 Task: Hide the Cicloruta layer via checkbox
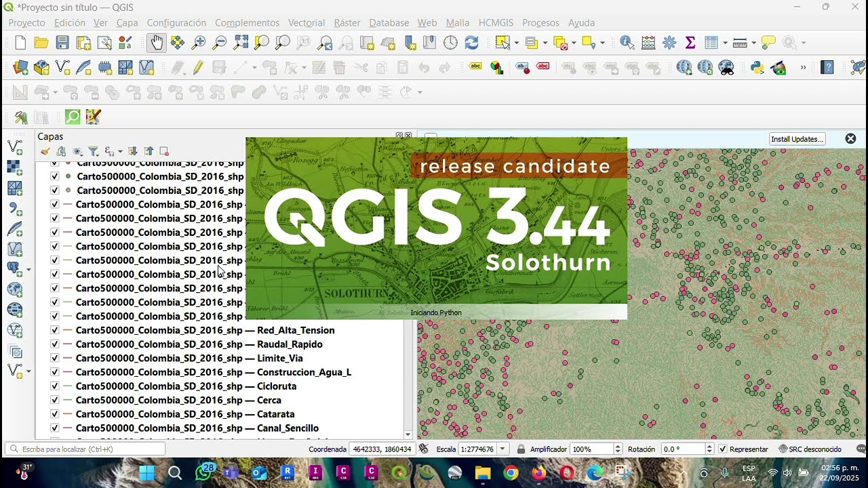[55, 386]
